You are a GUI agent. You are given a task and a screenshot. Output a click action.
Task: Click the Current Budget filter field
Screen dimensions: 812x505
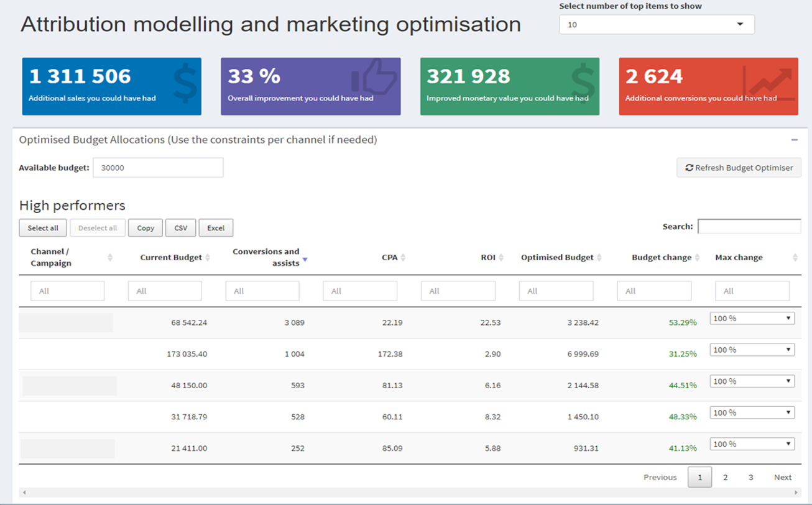tap(165, 291)
